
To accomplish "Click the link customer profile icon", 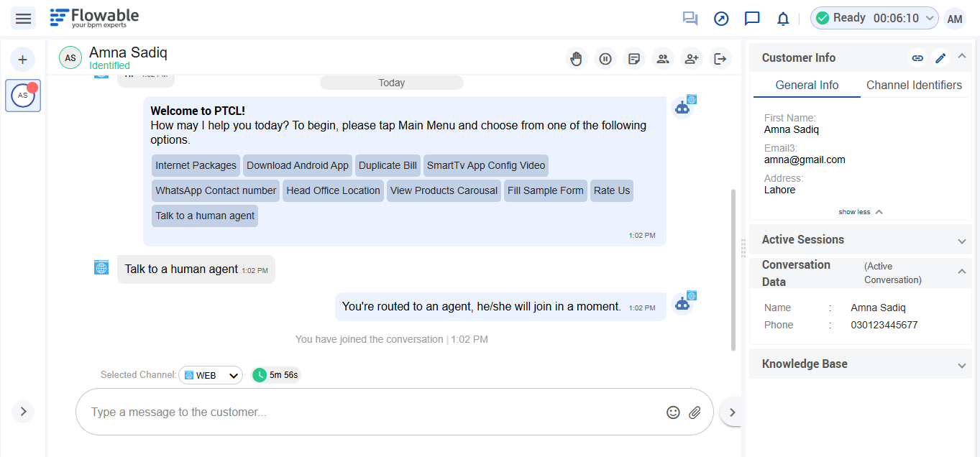I will point(917,58).
